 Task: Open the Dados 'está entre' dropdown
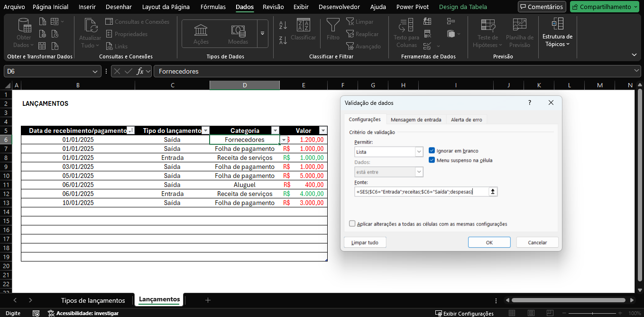click(419, 172)
